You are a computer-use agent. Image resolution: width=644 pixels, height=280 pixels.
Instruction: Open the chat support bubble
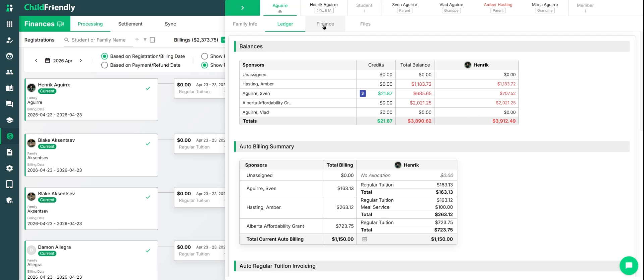tap(629, 265)
